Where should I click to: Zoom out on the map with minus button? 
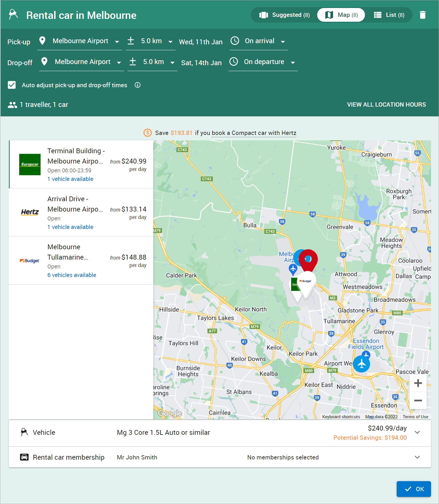tap(418, 400)
